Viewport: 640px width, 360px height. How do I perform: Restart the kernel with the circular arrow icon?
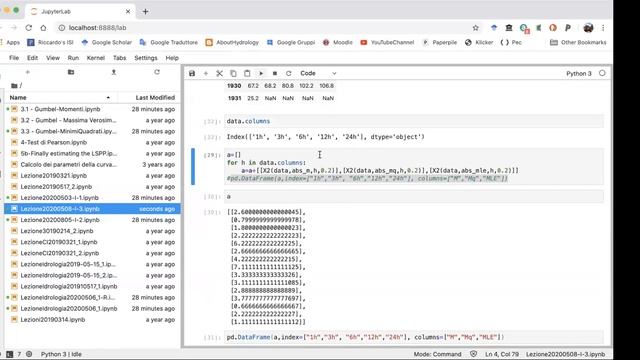pos(289,73)
